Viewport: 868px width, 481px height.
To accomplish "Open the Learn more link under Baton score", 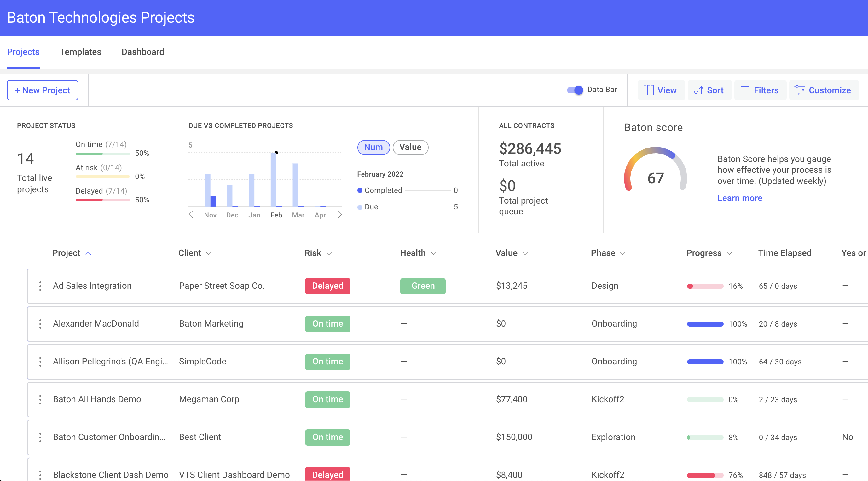I will tap(740, 198).
